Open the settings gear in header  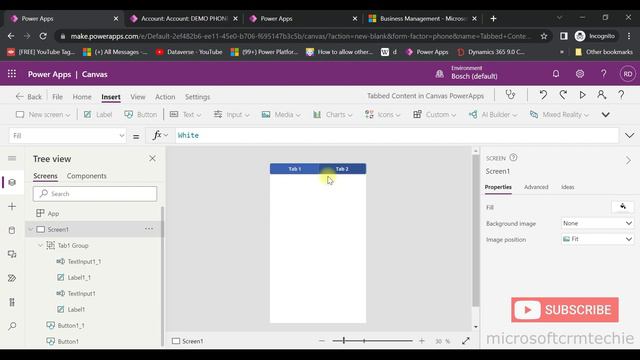580,74
